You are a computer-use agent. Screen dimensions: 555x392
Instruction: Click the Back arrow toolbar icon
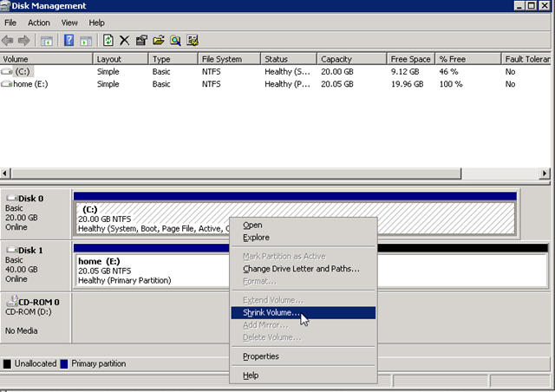8,41
